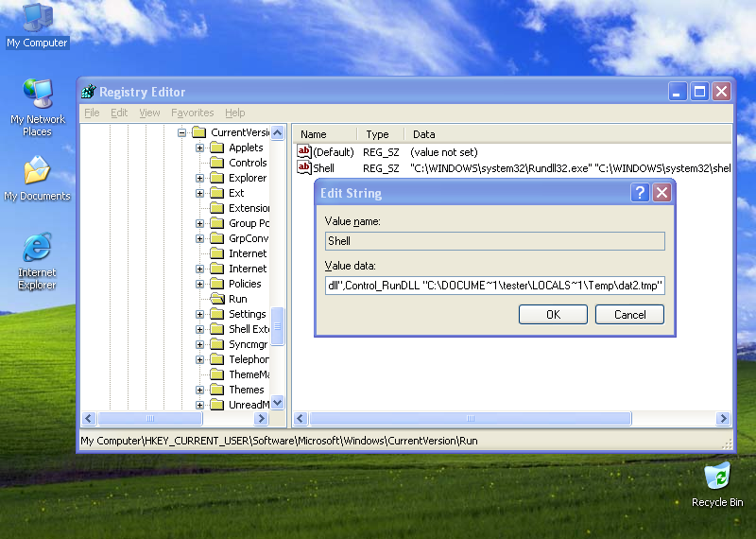Click the tree pane vertical scrollbar thumb
The height and width of the screenshot is (539, 756).
point(278,326)
